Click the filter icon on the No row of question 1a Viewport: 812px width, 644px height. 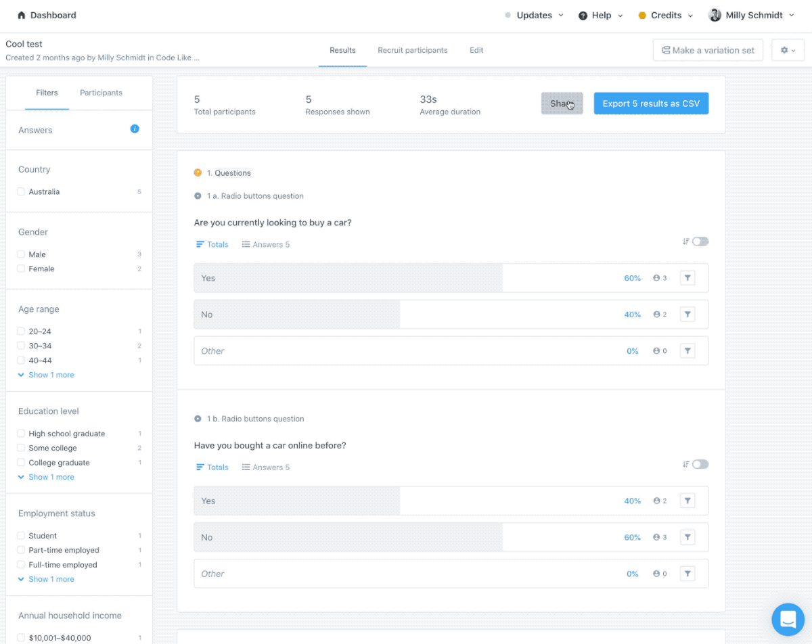[x=687, y=315]
